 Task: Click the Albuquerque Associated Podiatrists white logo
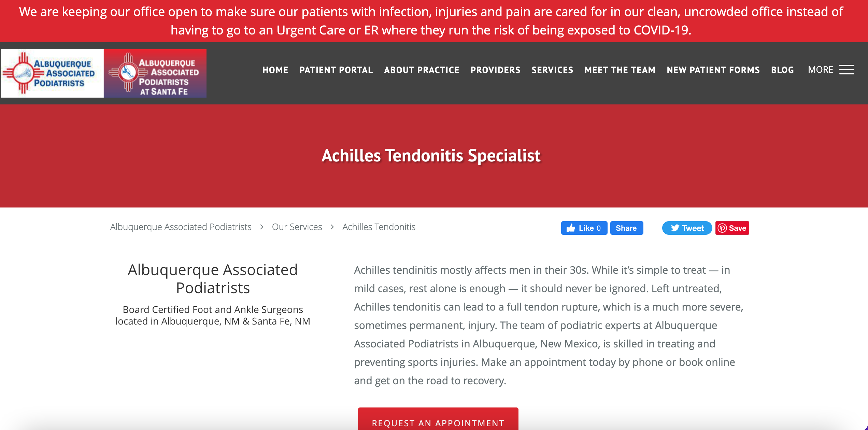coord(52,73)
